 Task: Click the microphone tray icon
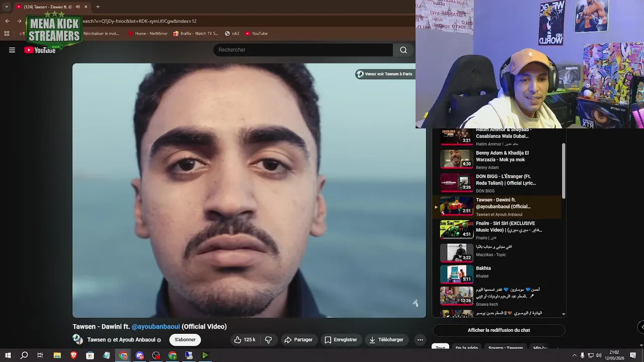coord(583,355)
